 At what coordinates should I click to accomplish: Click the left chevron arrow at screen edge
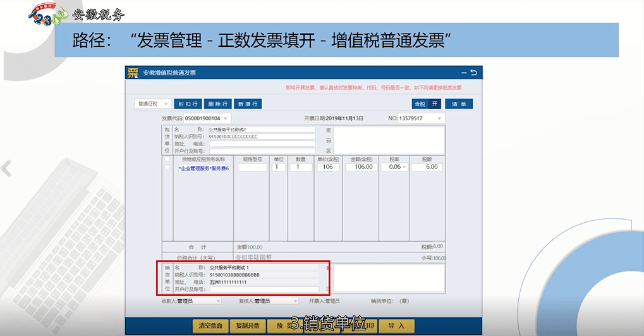point(6,168)
